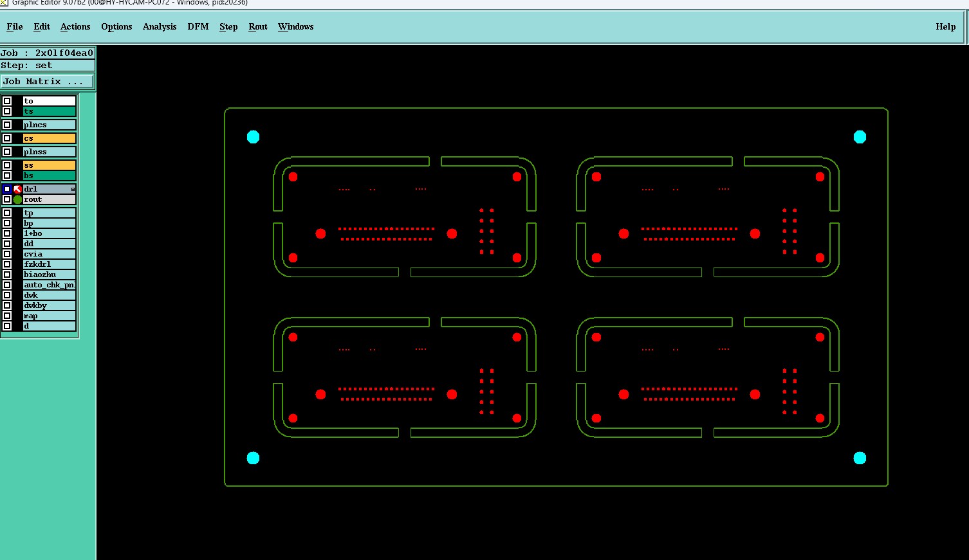Click the small grid icon beside drl

click(73, 189)
